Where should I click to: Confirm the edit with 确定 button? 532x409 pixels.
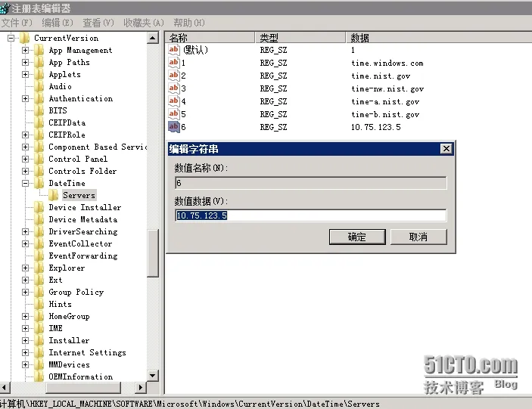(357, 237)
